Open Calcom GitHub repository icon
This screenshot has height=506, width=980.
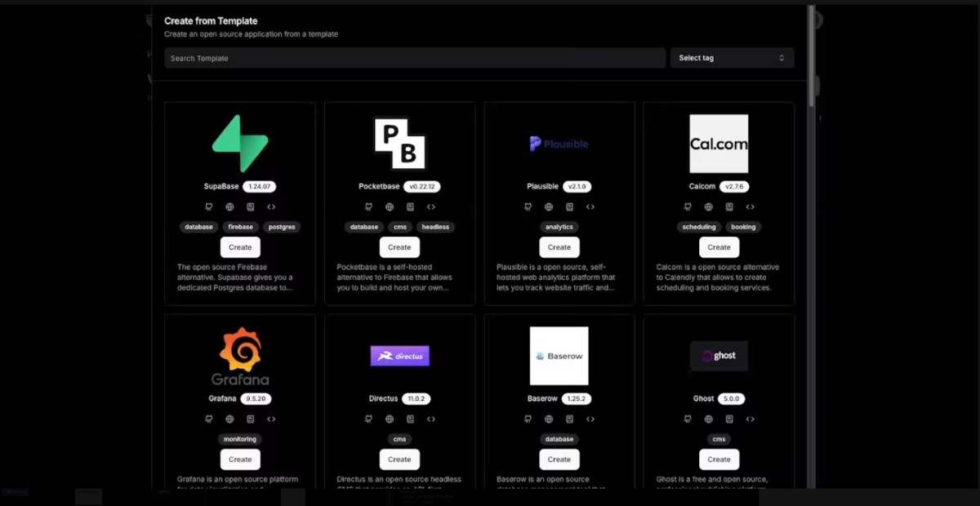(688, 207)
